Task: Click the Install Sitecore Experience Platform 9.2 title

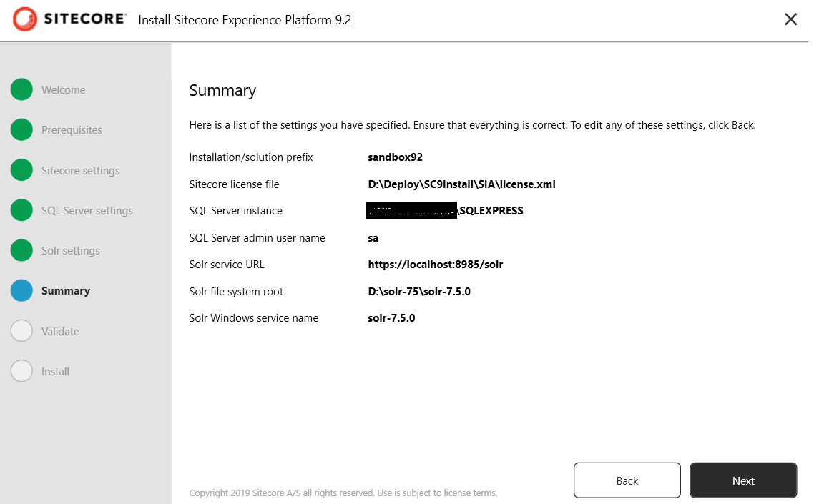Action: click(x=245, y=20)
